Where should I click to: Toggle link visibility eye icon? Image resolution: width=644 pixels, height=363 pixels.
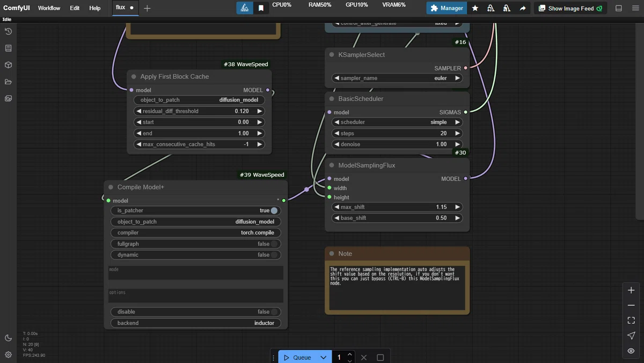tap(631, 351)
